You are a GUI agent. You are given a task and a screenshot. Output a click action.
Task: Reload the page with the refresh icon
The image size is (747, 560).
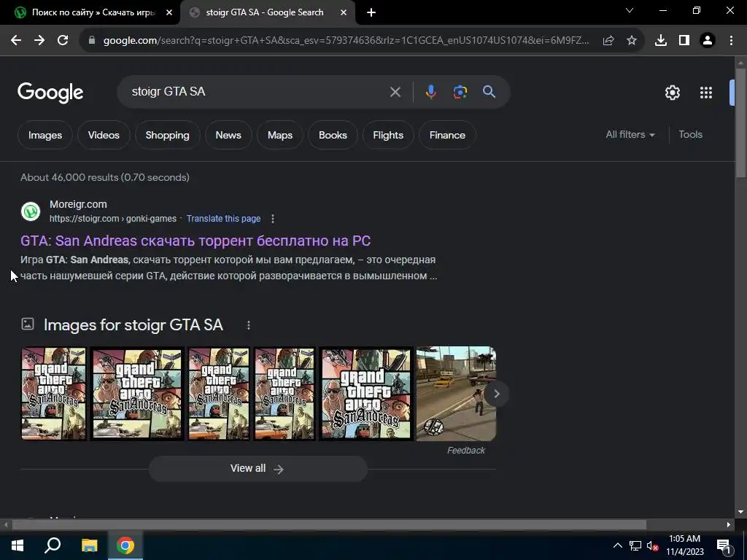click(x=63, y=41)
